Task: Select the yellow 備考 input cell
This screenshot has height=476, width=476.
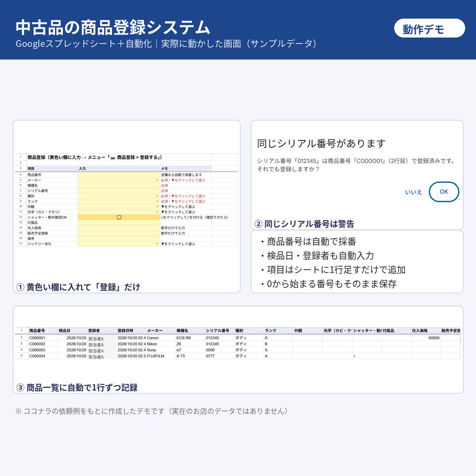Action: [x=119, y=238]
